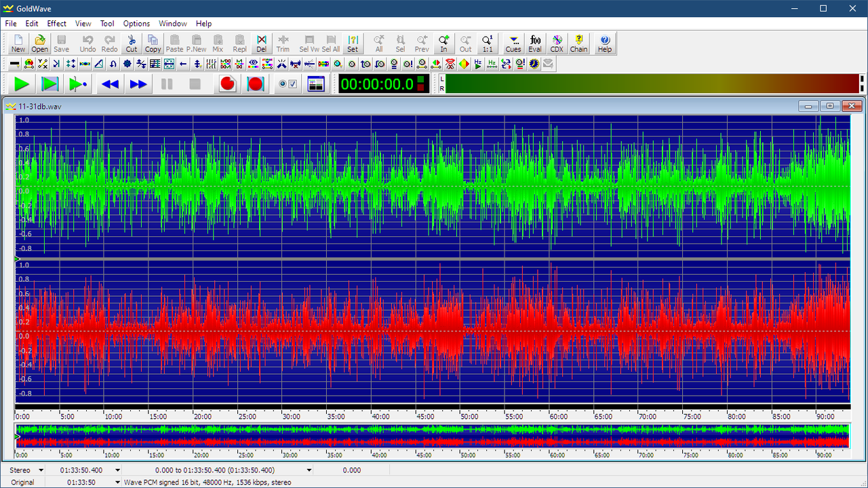Image resolution: width=868 pixels, height=488 pixels.
Task: Click the Cut scissors icon
Action: tap(132, 44)
